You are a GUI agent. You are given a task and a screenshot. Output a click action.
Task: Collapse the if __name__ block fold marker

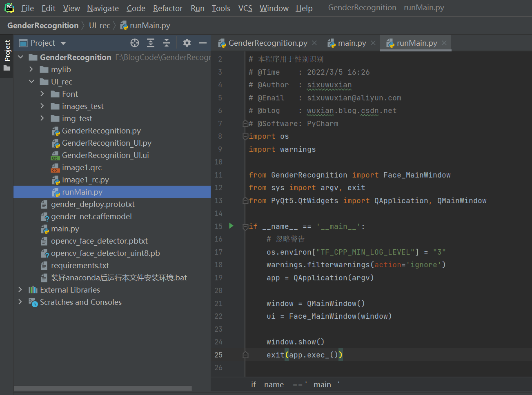point(245,226)
